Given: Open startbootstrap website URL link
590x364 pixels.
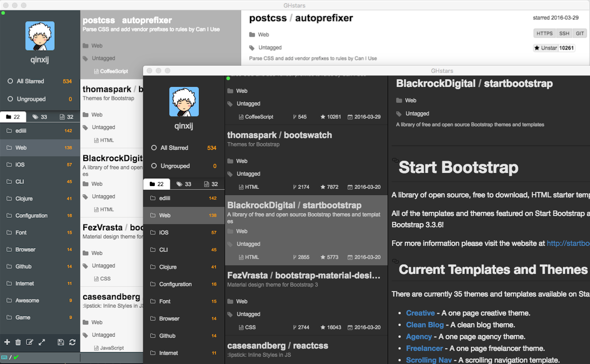Looking at the screenshot, I should 568,243.
